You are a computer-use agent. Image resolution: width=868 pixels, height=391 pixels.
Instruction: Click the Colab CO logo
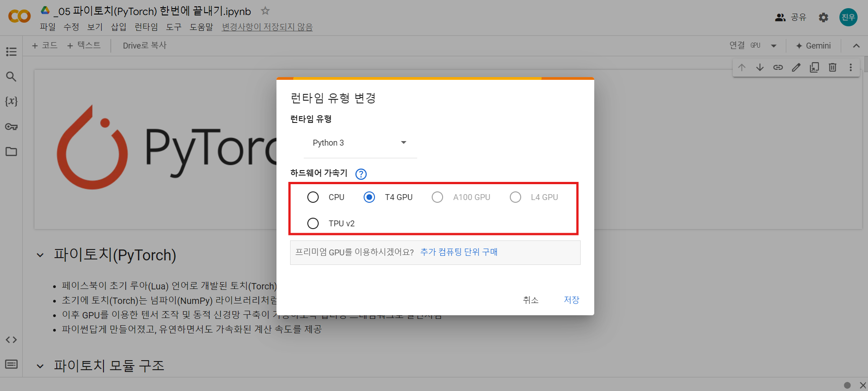20,17
